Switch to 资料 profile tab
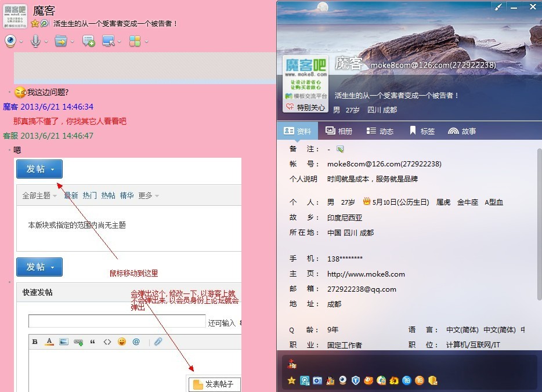Screen dimensions: 542x392 pos(297,131)
